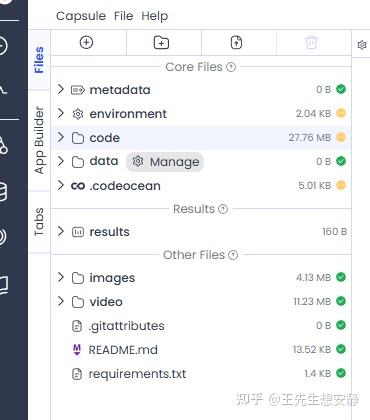Click the Manage button next to data
The height and width of the screenshot is (420, 370).
[165, 162]
